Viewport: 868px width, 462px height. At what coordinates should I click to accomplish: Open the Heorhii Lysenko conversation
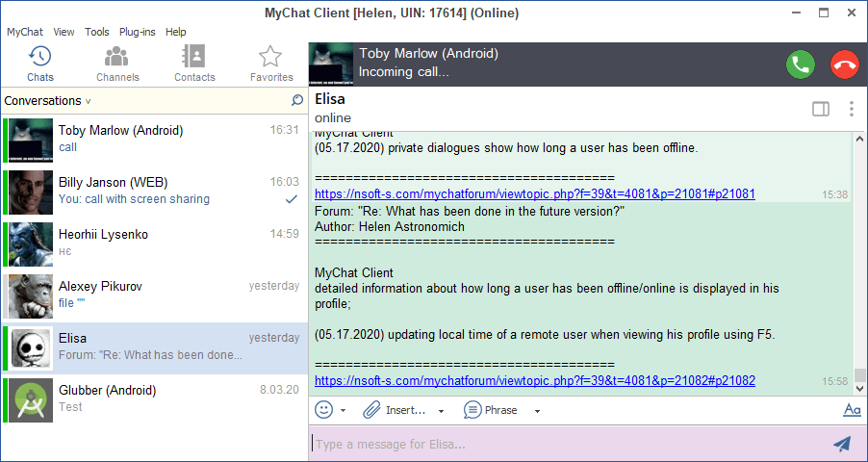[x=154, y=244]
